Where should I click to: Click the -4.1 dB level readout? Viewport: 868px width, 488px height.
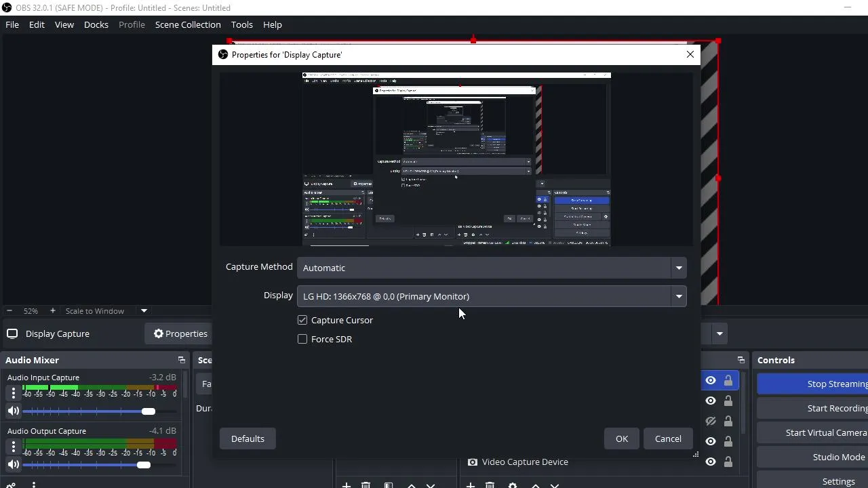click(x=163, y=431)
